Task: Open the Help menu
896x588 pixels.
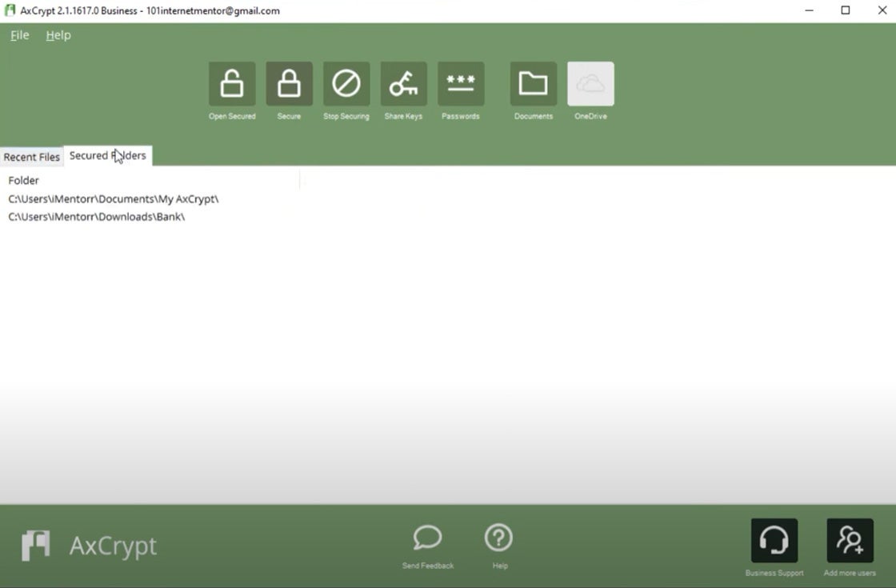Action: coord(58,35)
